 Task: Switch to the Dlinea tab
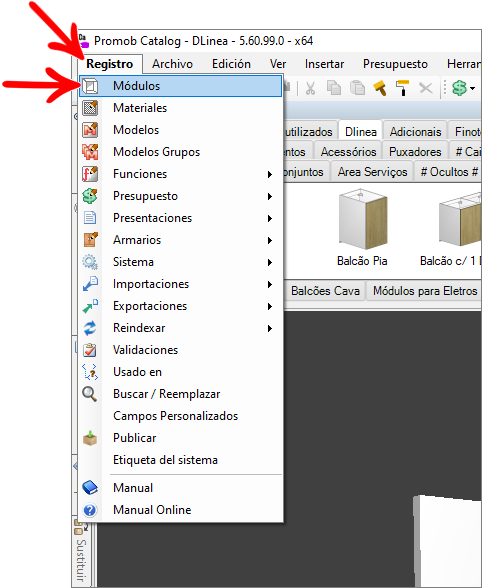tap(360, 132)
